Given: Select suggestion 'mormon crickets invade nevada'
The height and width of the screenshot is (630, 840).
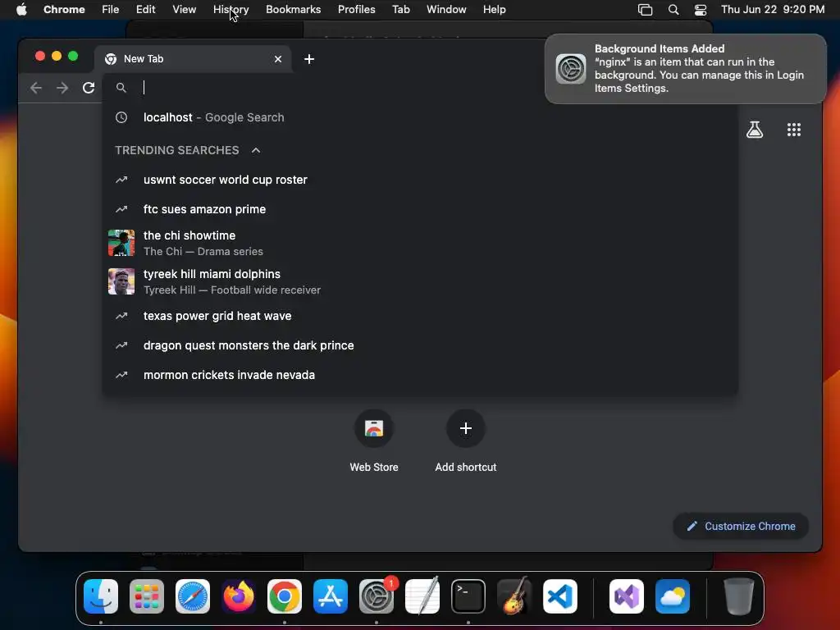Looking at the screenshot, I should pos(420,375).
